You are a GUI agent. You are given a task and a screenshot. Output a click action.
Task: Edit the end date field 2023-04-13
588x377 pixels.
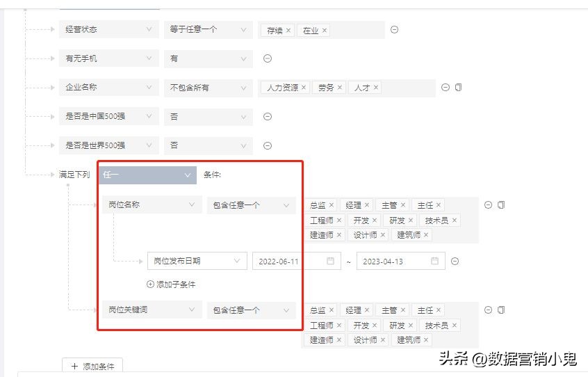pyautogui.click(x=400, y=261)
